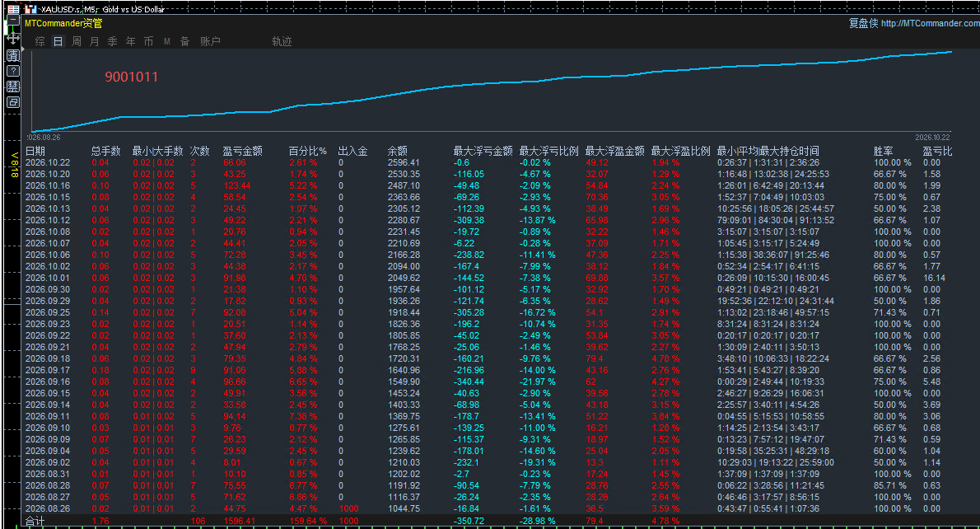The image size is (980, 529).
Task: Select the 备 tab
Action: 185,41
